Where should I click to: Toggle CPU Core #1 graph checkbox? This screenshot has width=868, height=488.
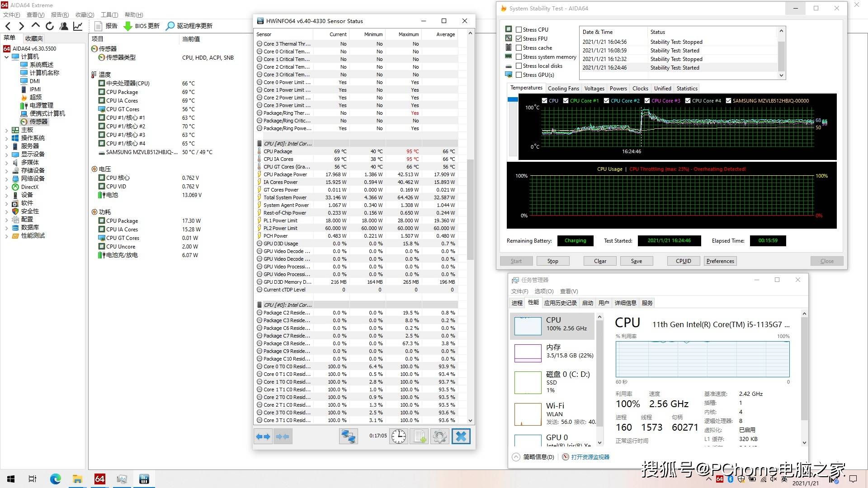tap(566, 101)
